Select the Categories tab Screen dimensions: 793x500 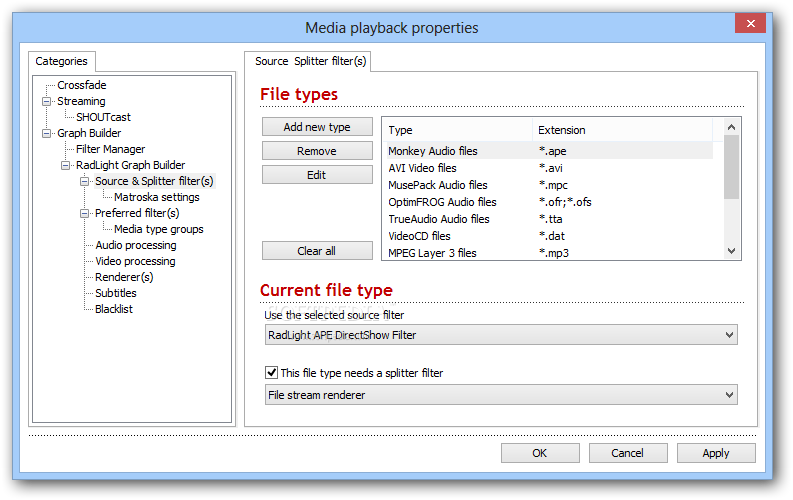click(x=61, y=61)
